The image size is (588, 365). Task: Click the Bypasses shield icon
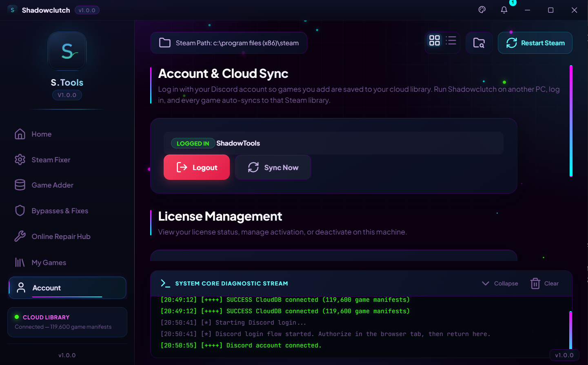click(x=20, y=211)
